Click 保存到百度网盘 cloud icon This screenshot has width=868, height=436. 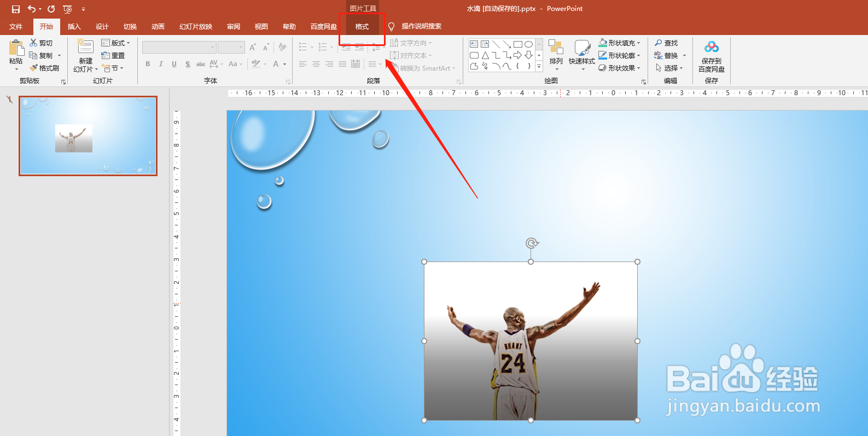click(x=711, y=48)
